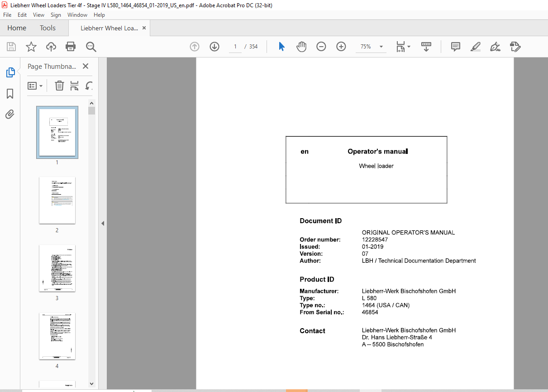Click the insert pages icon in thumbnails panel

click(75, 86)
